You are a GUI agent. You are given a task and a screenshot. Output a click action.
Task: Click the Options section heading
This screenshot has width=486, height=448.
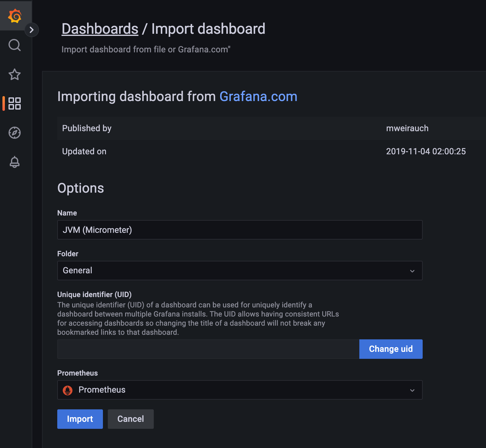tap(81, 188)
